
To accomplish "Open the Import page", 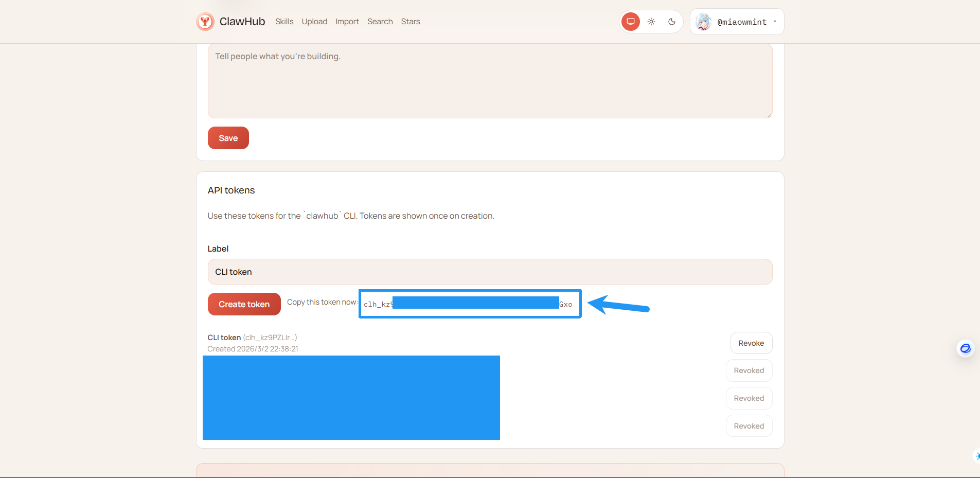I will (347, 22).
